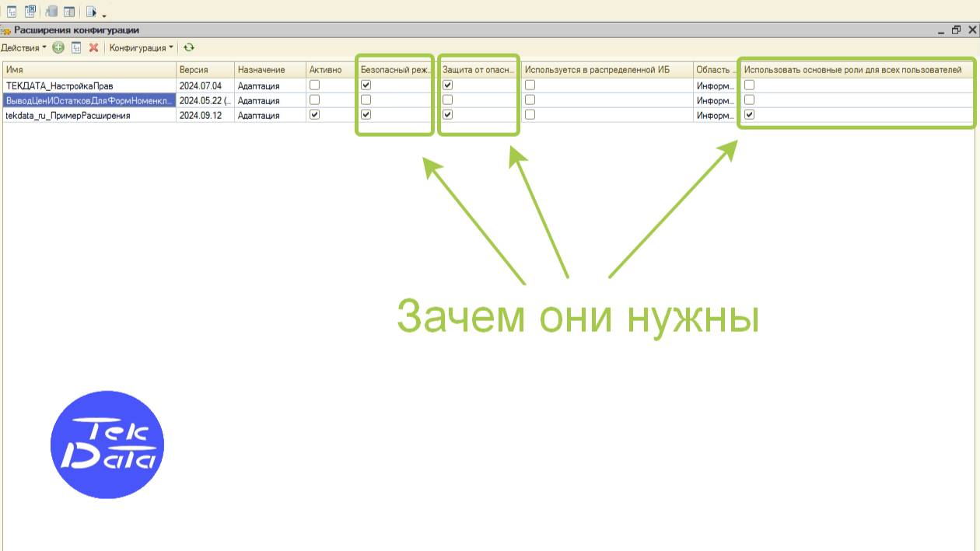Image resolution: width=980 pixels, height=551 pixels.
Task: Click the gray database cylinder toolbar icon
Action: tap(51, 12)
